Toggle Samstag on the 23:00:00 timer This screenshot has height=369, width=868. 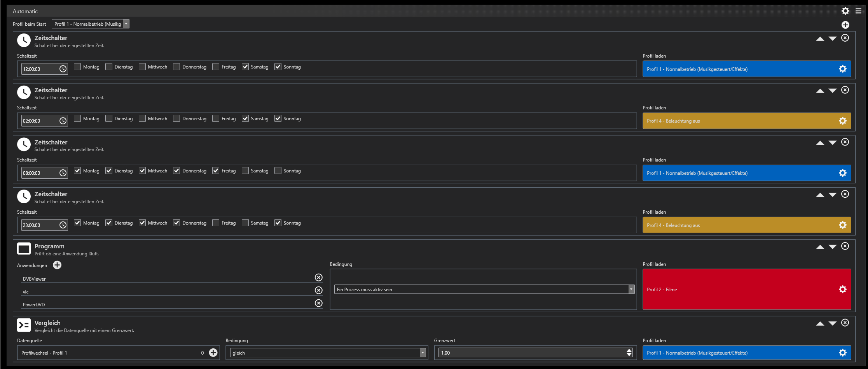[245, 223]
